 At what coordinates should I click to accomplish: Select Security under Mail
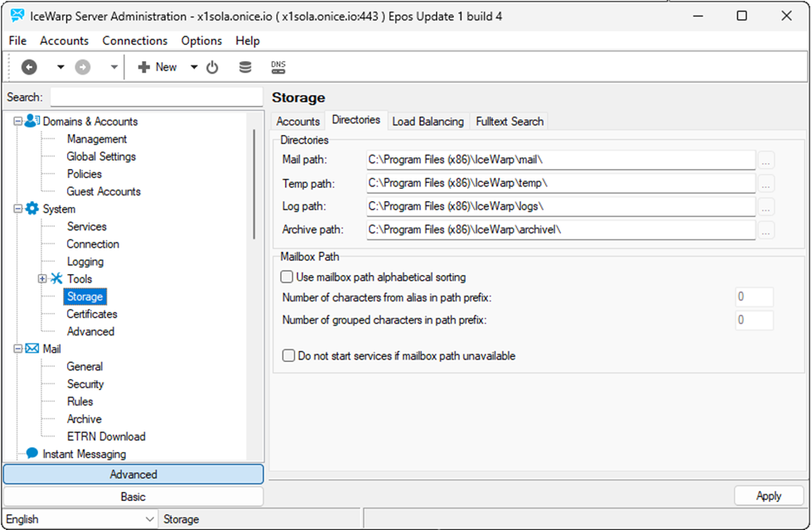(x=85, y=384)
